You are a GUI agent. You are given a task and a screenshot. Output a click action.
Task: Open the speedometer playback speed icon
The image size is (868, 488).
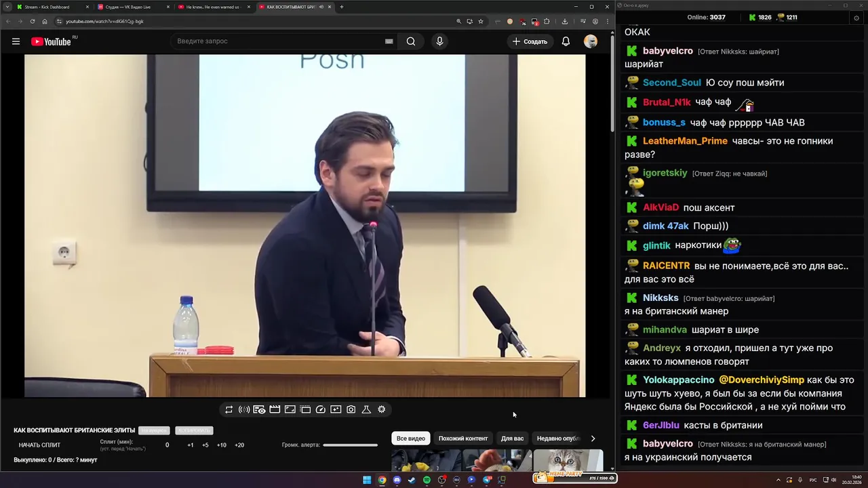pos(321,409)
